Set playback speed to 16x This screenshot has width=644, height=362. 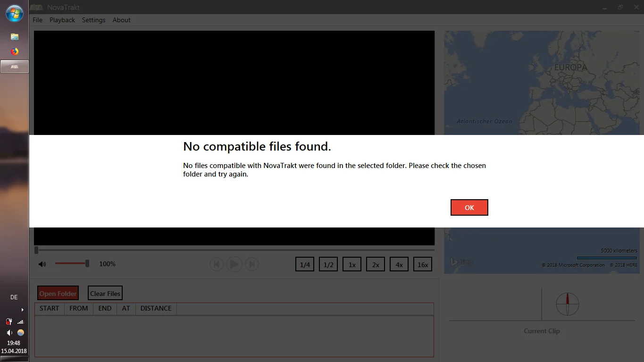click(x=423, y=264)
